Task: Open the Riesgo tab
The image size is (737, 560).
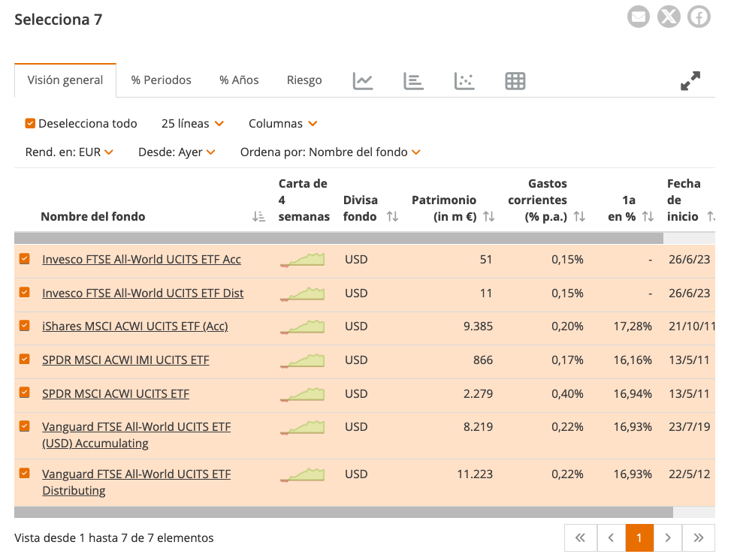Action: tap(304, 79)
